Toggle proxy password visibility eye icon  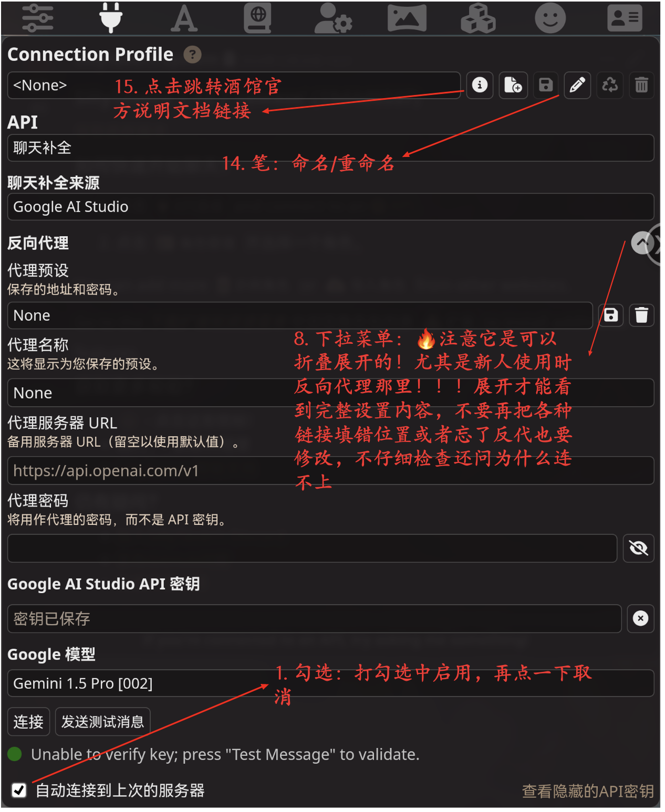point(638,549)
